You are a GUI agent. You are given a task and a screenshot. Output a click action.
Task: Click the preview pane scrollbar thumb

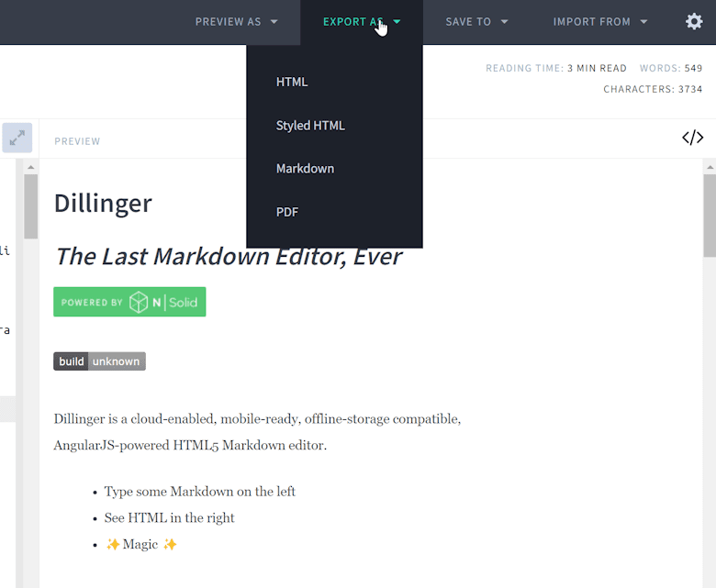[710, 216]
